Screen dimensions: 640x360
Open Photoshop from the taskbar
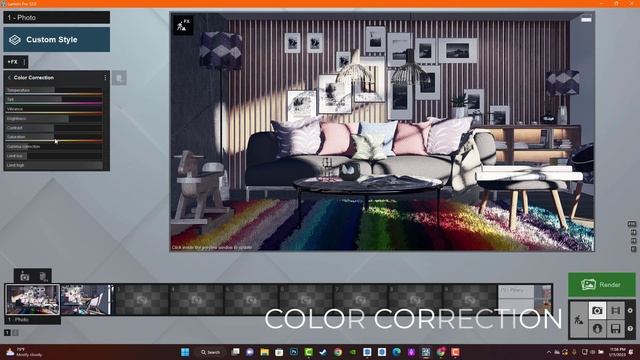click(x=294, y=352)
